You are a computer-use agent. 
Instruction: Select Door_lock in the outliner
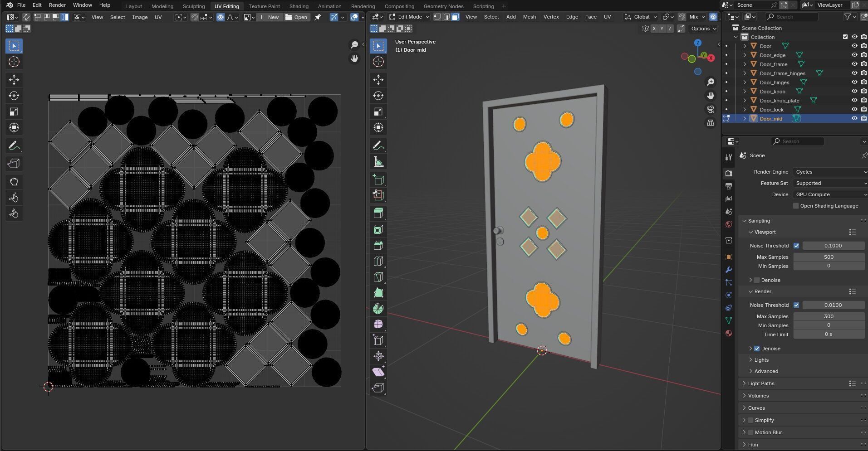(771, 110)
